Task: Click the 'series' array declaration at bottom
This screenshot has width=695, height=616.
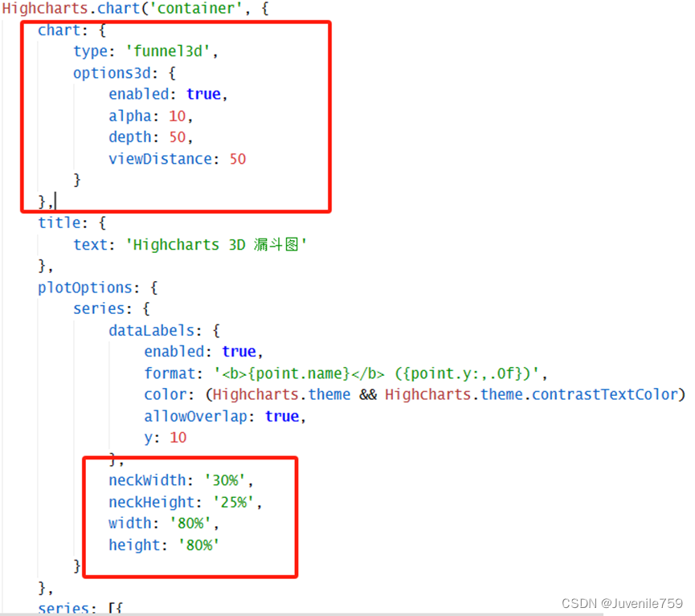Action: click(x=63, y=608)
